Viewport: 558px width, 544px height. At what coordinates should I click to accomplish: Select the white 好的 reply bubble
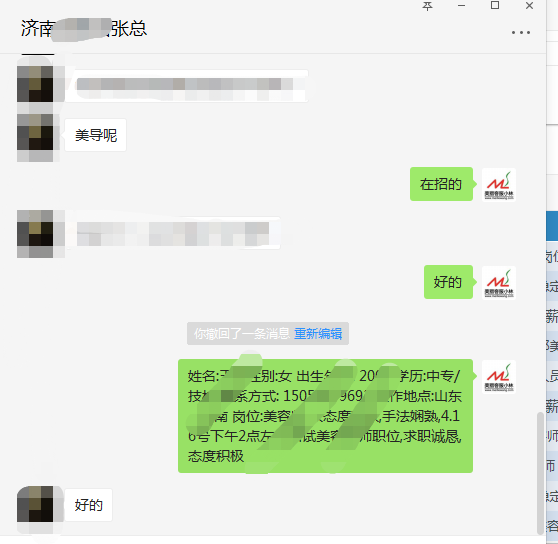88,505
